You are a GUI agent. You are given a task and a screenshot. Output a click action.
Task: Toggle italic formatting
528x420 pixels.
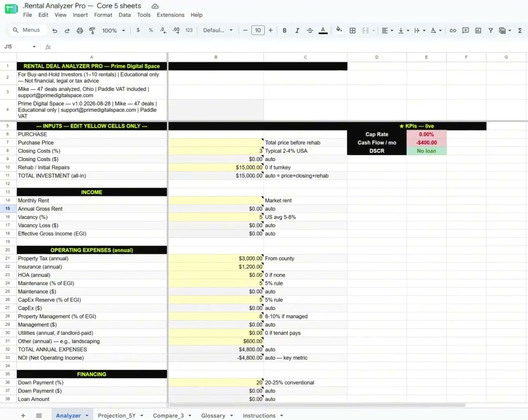(297, 30)
